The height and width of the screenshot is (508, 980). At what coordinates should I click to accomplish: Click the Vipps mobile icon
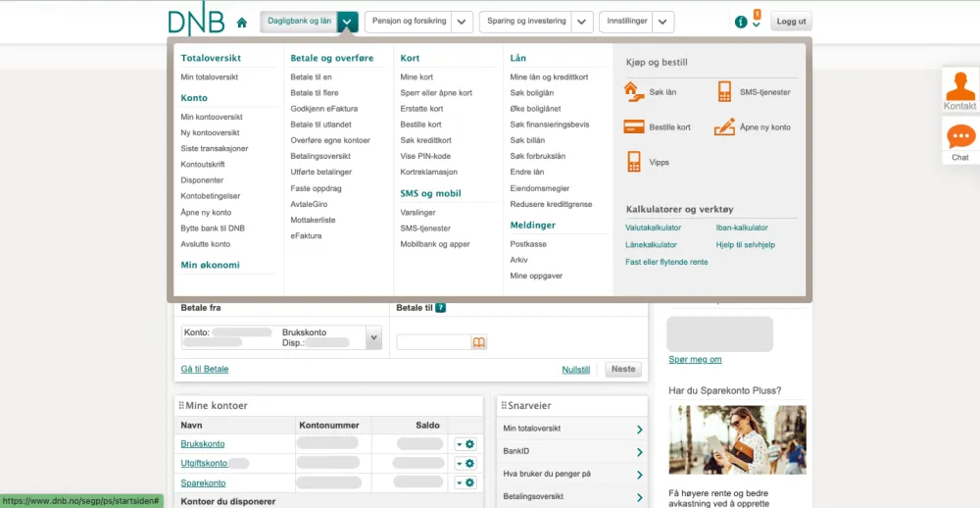pyautogui.click(x=633, y=162)
